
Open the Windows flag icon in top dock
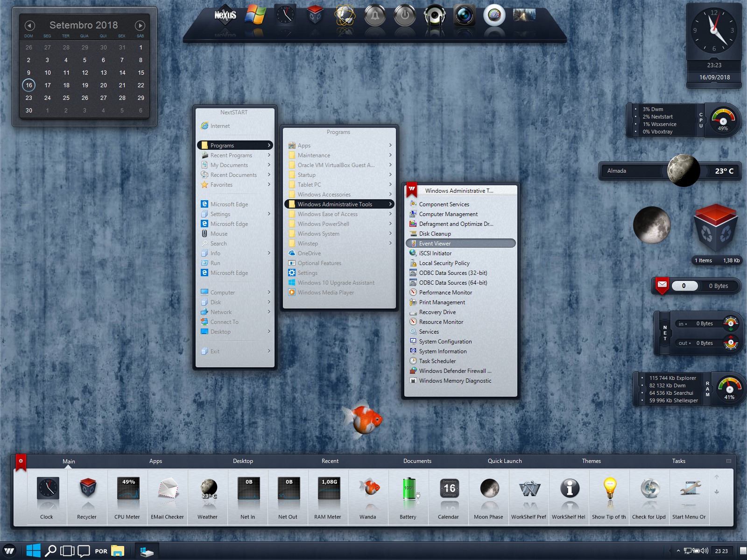click(256, 15)
